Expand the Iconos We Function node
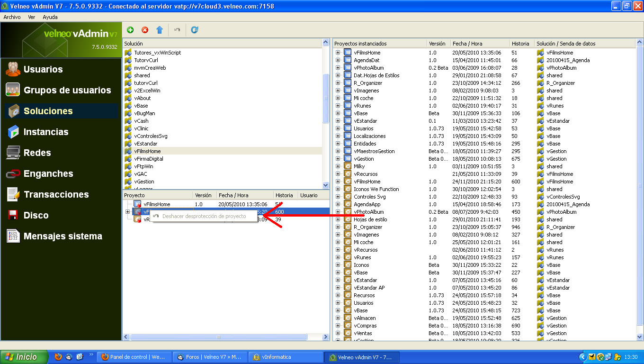 [338, 189]
